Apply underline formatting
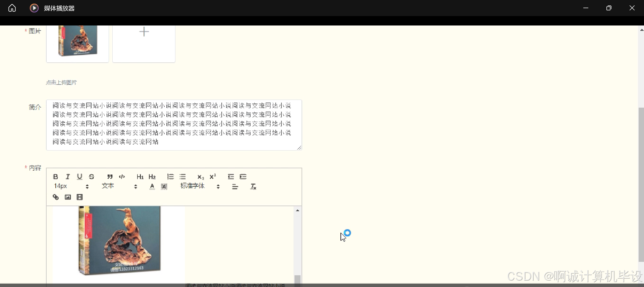644x287 pixels. (79, 177)
